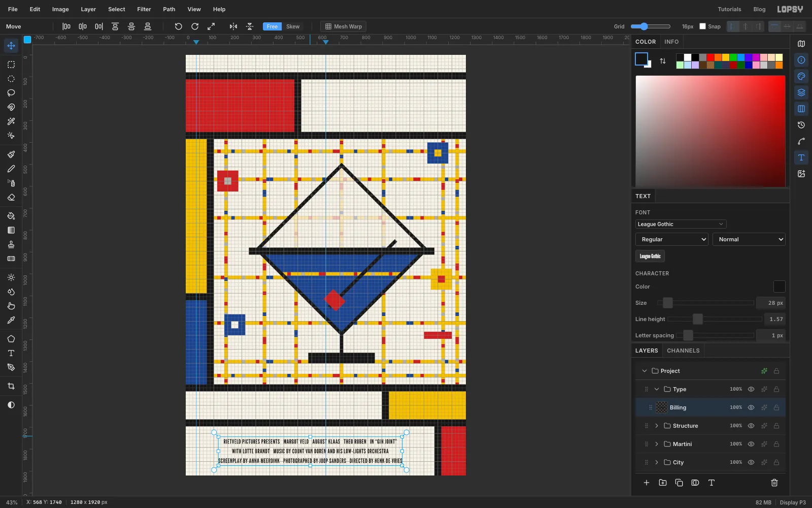Adjust the Grid size slider

(x=650, y=26)
